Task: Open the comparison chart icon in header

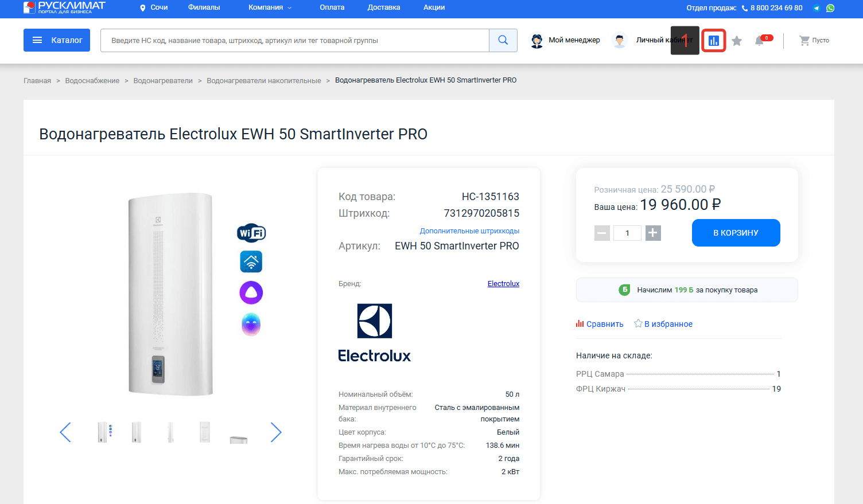Action: [714, 41]
